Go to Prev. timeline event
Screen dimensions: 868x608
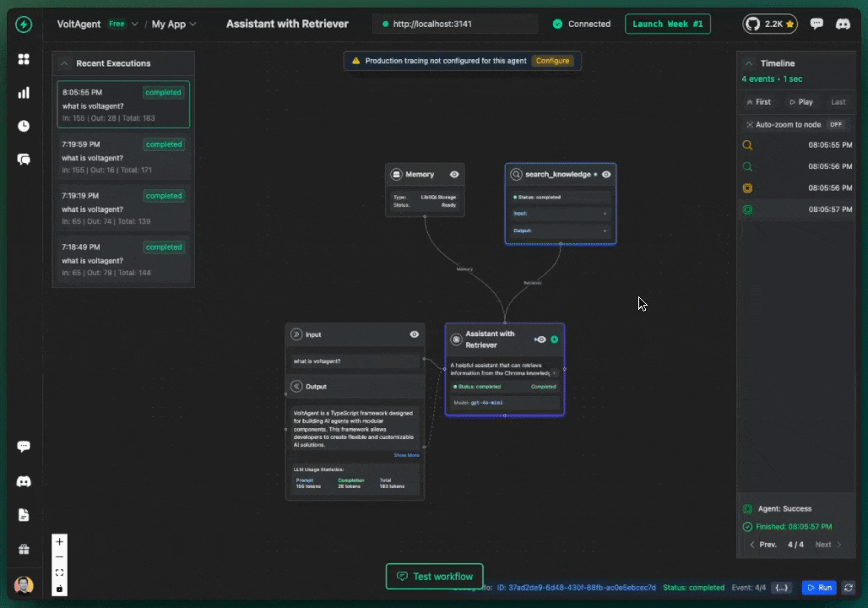click(762, 545)
